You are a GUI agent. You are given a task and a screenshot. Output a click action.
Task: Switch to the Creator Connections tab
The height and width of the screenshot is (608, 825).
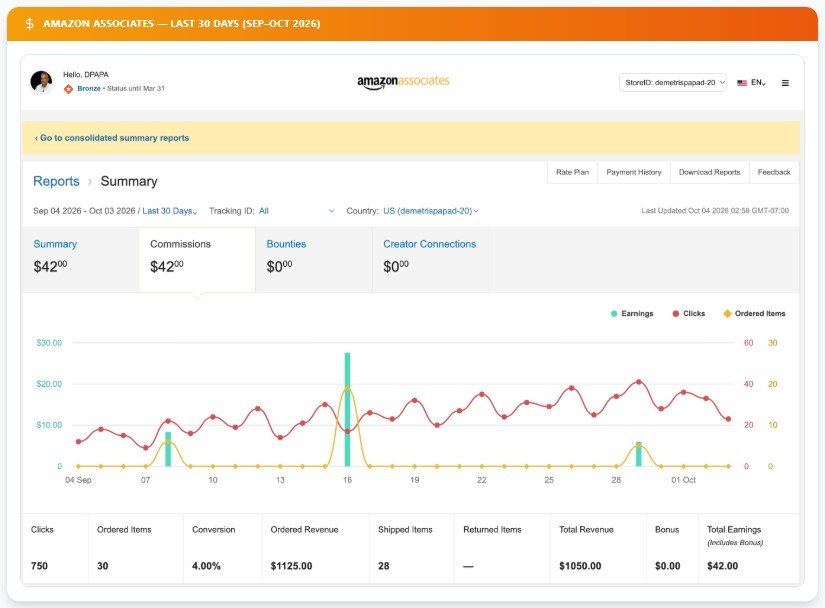[430, 260]
